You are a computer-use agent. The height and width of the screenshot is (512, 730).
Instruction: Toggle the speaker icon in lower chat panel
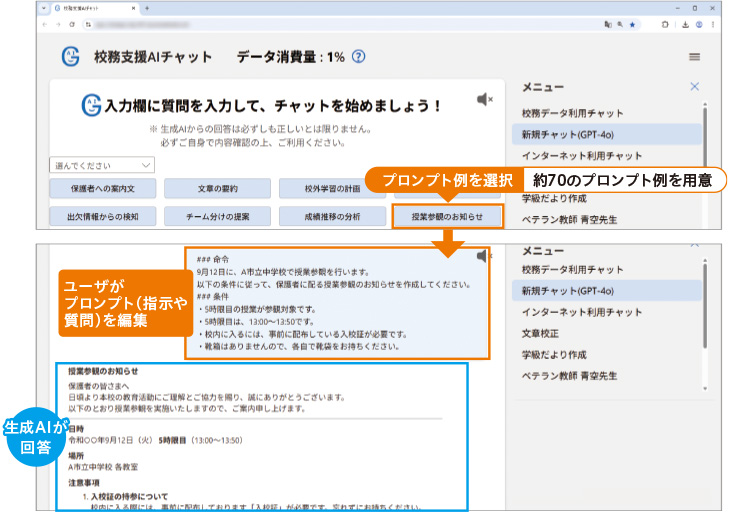click(x=485, y=256)
